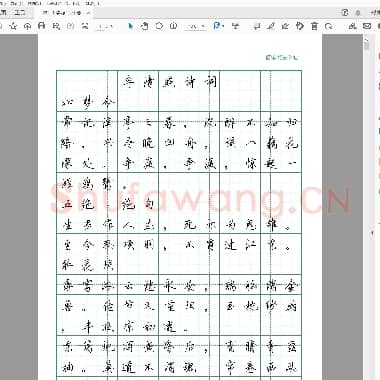Open the zoom percentage dropdown

click(x=195, y=26)
